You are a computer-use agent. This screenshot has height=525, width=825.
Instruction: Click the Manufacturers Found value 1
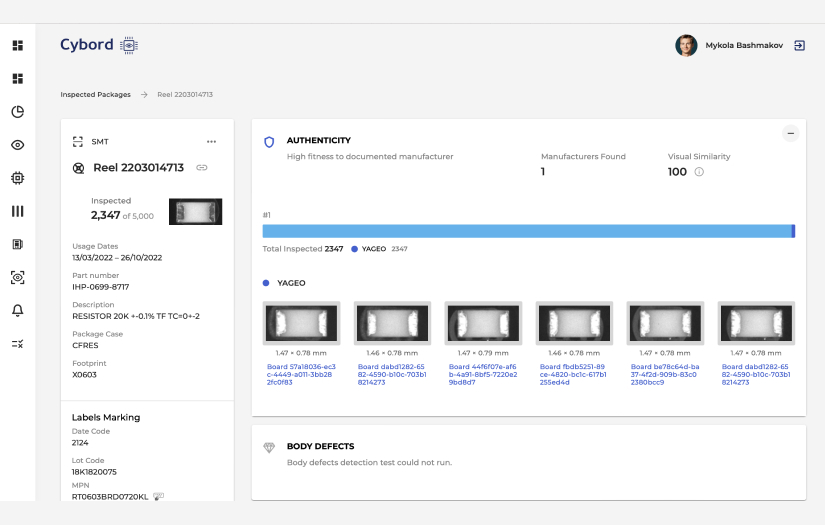[x=543, y=172]
